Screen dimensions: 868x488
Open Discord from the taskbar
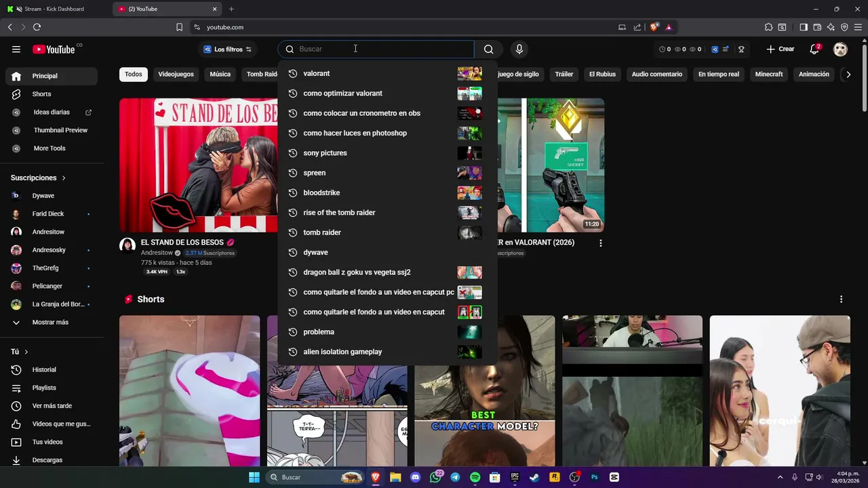(x=415, y=477)
